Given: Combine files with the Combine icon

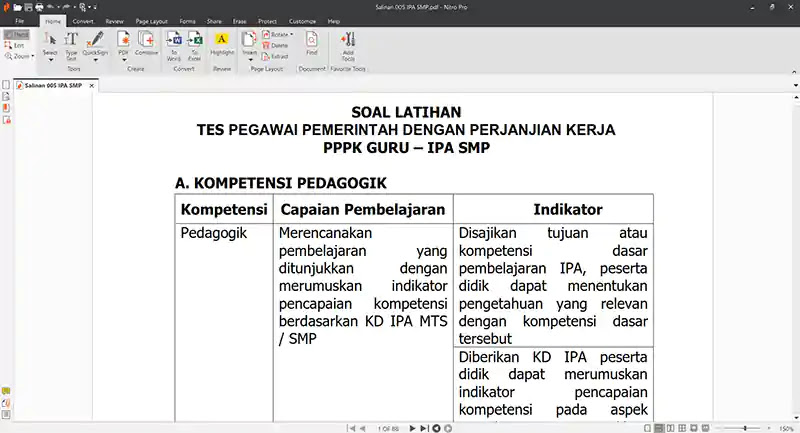Looking at the screenshot, I should [x=146, y=43].
